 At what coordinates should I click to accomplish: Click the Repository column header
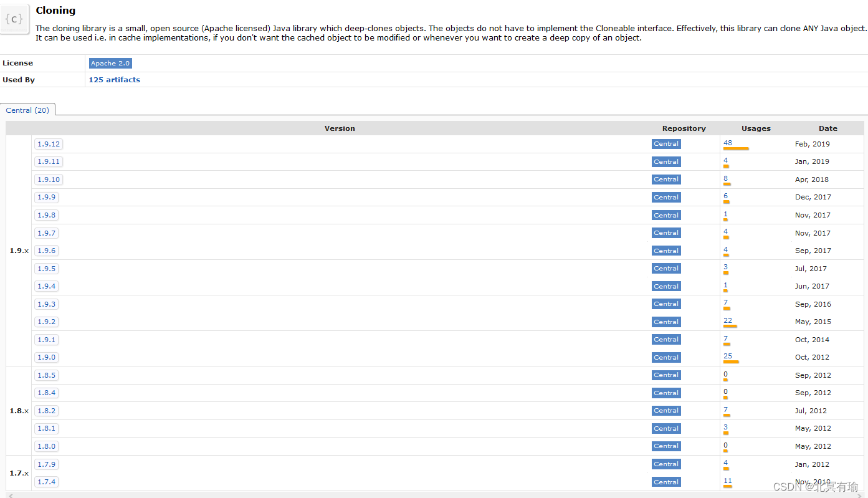[x=684, y=128]
